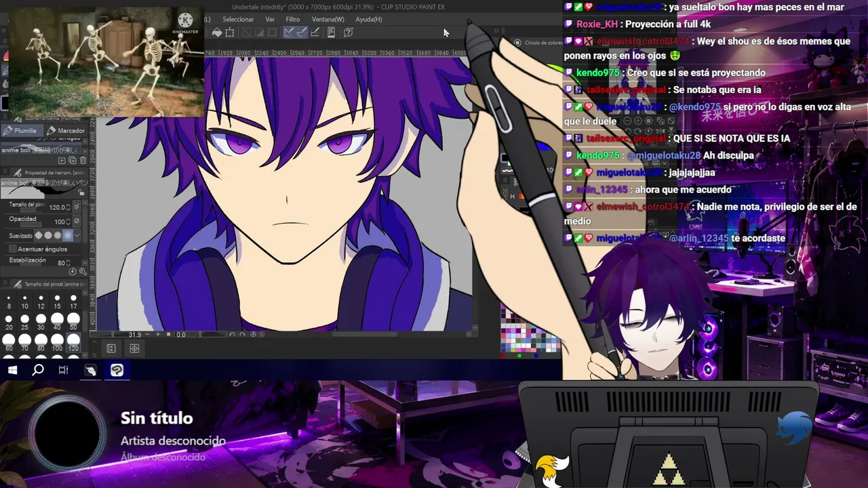Viewport: 868px width, 488px height.
Task: Click the rotation angle field showing 0.0
Action: (x=181, y=334)
